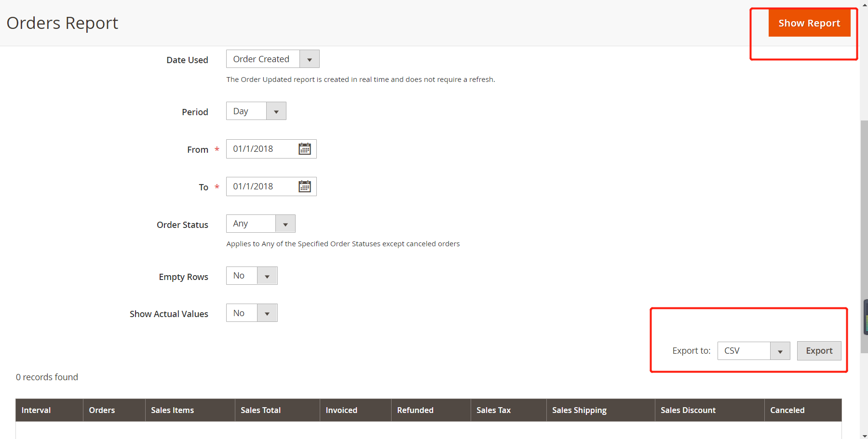This screenshot has height=439, width=868.
Task: Click the Export button
Action: pyautogui.click(x=818, y=350)
